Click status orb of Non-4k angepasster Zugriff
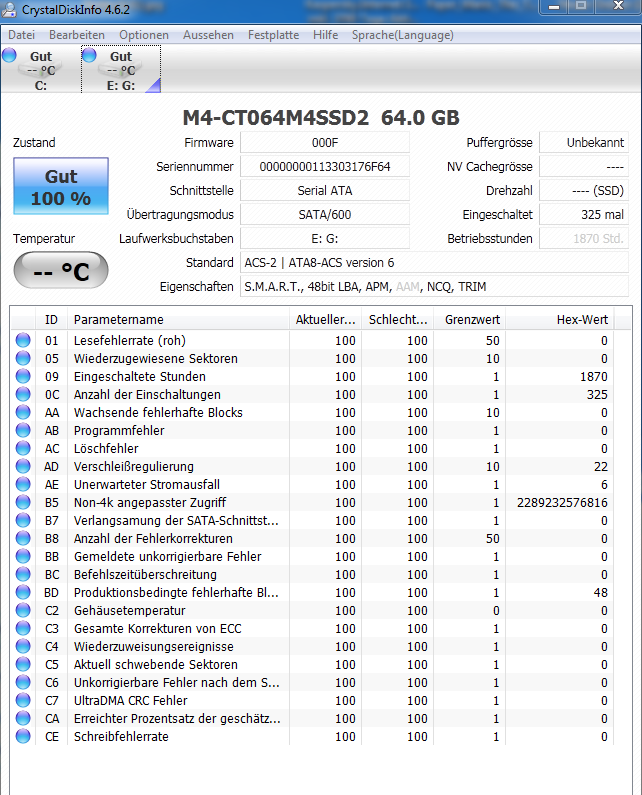The height and width of the screenshot is (795, 642). click(23, 502)
